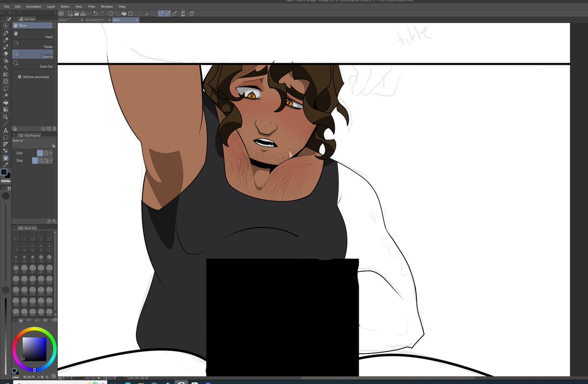Open the Animation menu

34,6
